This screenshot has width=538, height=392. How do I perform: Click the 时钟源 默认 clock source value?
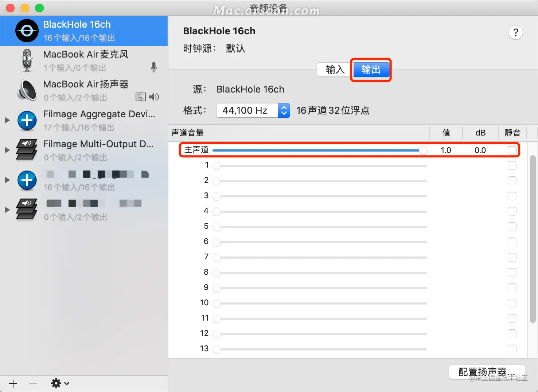235,48
